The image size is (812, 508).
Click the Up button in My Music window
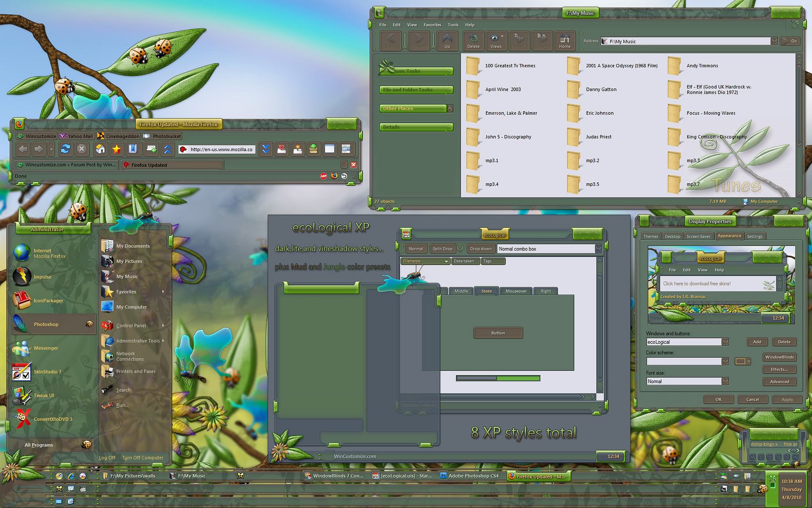point(447,41)
